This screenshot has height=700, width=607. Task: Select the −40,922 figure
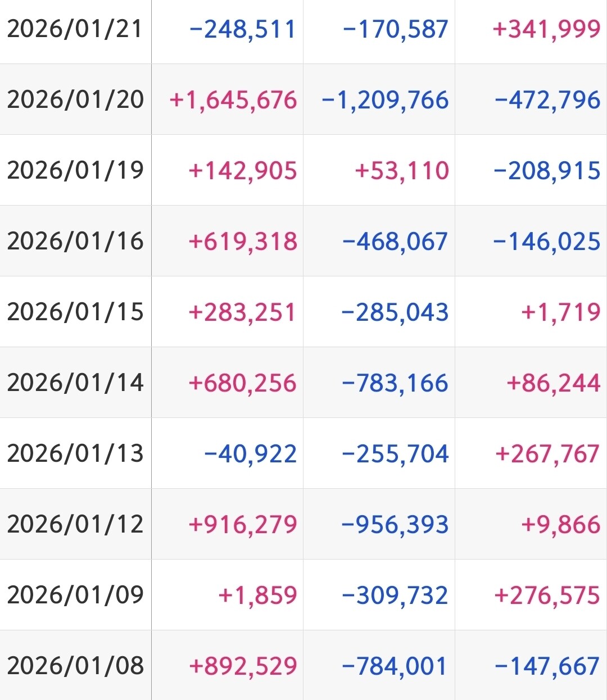coord(250,454)
